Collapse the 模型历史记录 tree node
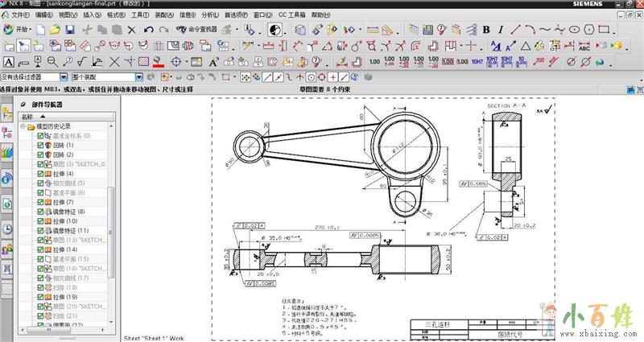Viewport: 644px width, 342px height. point(23,126)
